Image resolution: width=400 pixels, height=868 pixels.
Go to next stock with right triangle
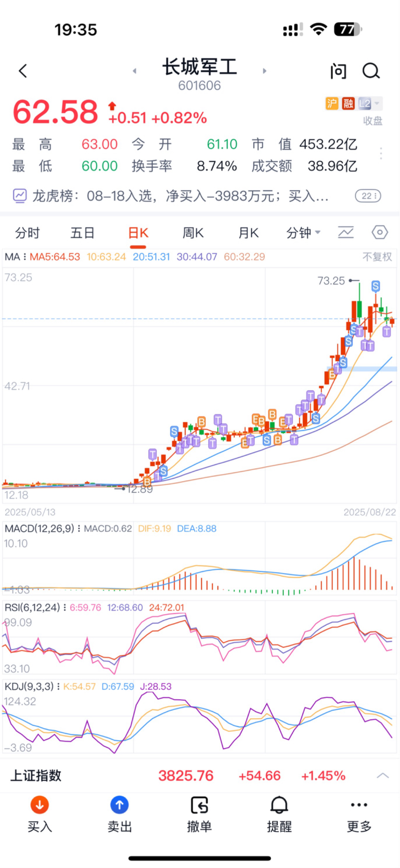tap(264, 71)
